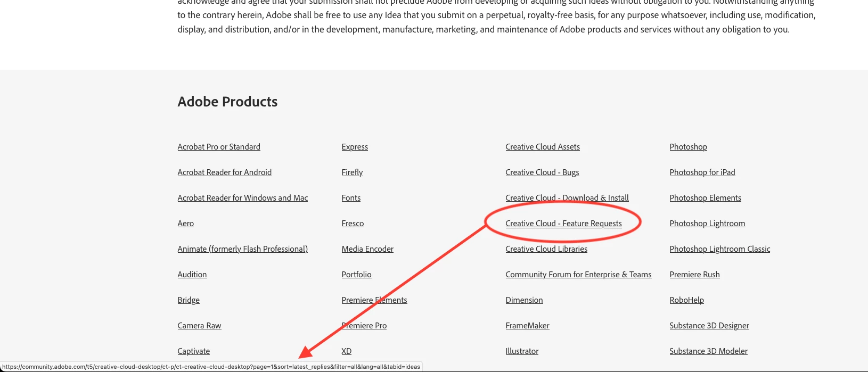Go to Creative Cloud Libraries link

pos(546,249)
